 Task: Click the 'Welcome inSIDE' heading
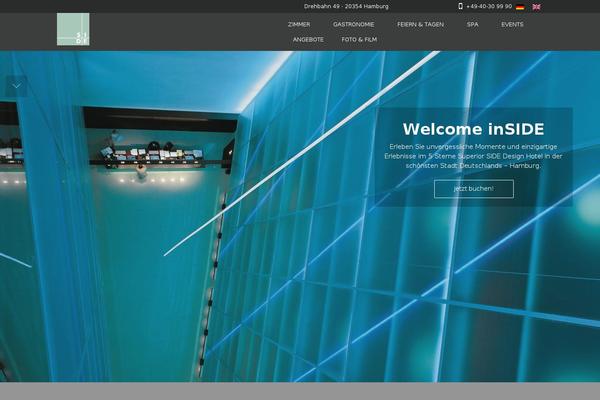473,129
